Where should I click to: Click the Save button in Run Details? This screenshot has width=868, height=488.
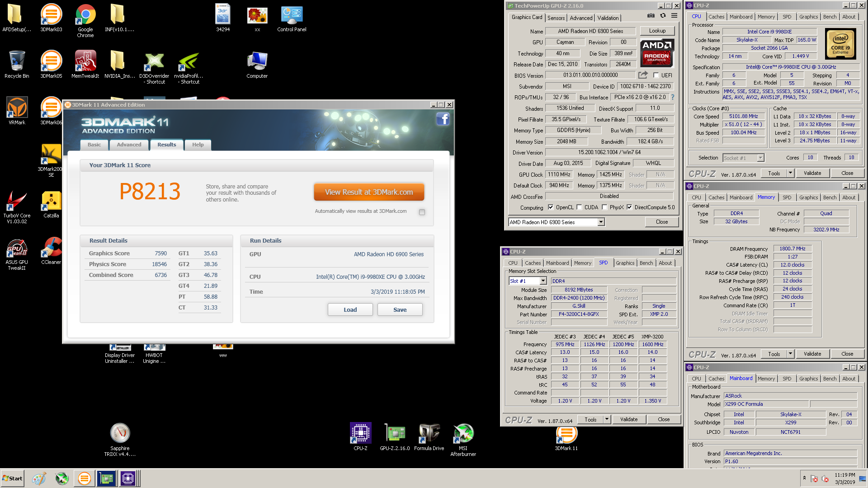pos(400,310)
